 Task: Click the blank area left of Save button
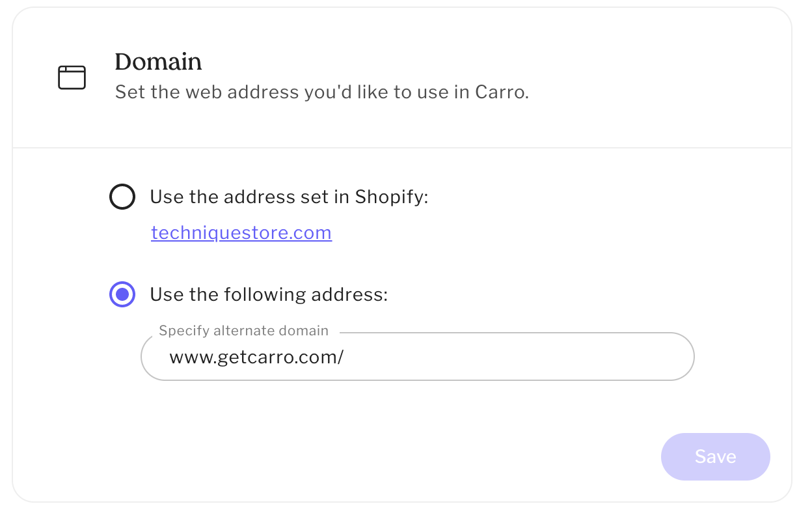455,456
